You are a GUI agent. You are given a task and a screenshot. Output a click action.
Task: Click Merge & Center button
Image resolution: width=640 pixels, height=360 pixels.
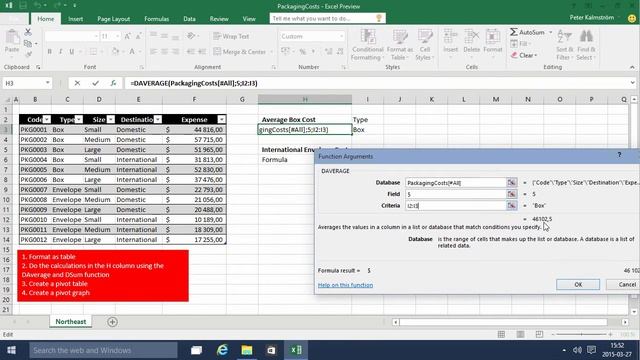point(240,52)
